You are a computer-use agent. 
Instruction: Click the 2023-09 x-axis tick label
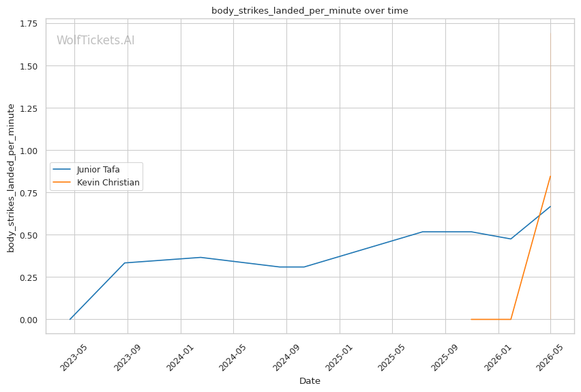pos(127,357)
